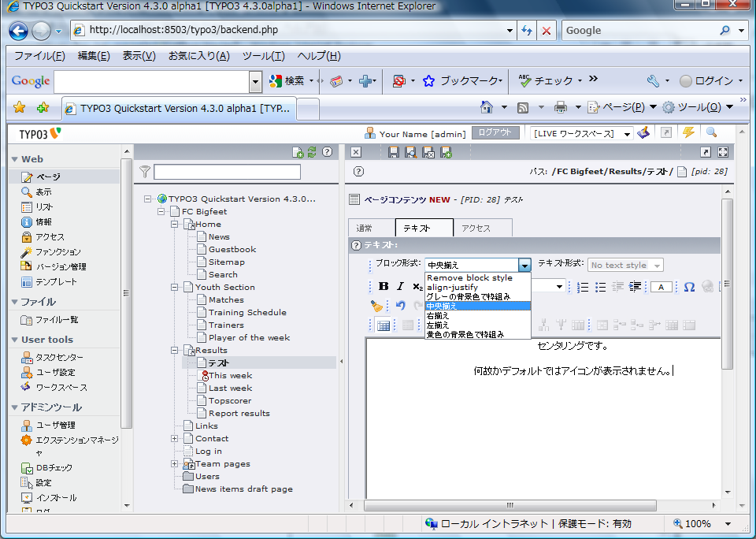Open the ツール(T) browser menu

(264, 56)
